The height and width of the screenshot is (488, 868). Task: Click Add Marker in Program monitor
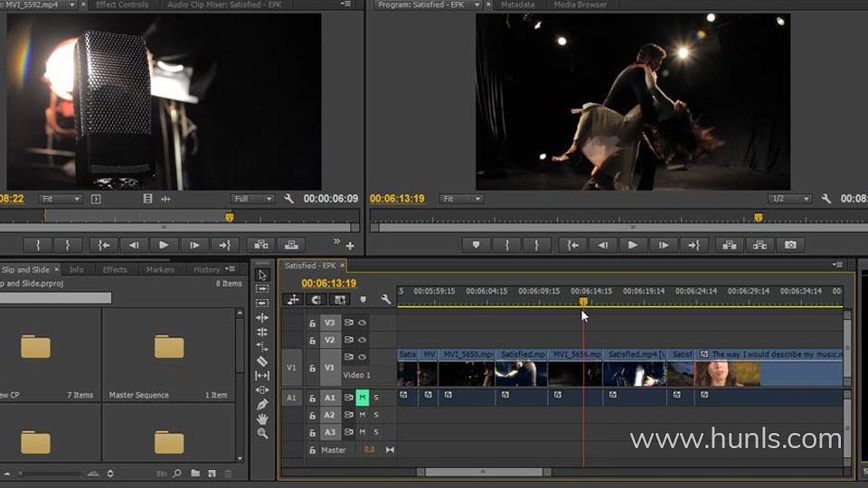point(476,245)
